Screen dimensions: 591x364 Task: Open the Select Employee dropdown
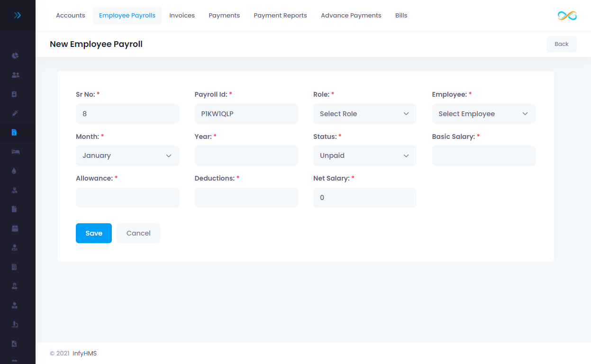(483, 114)
